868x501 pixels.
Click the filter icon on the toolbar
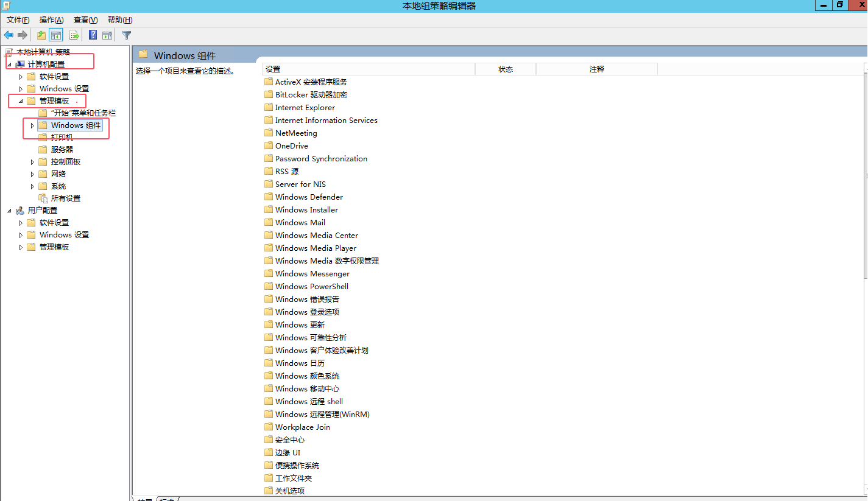[x=126, y=35]
